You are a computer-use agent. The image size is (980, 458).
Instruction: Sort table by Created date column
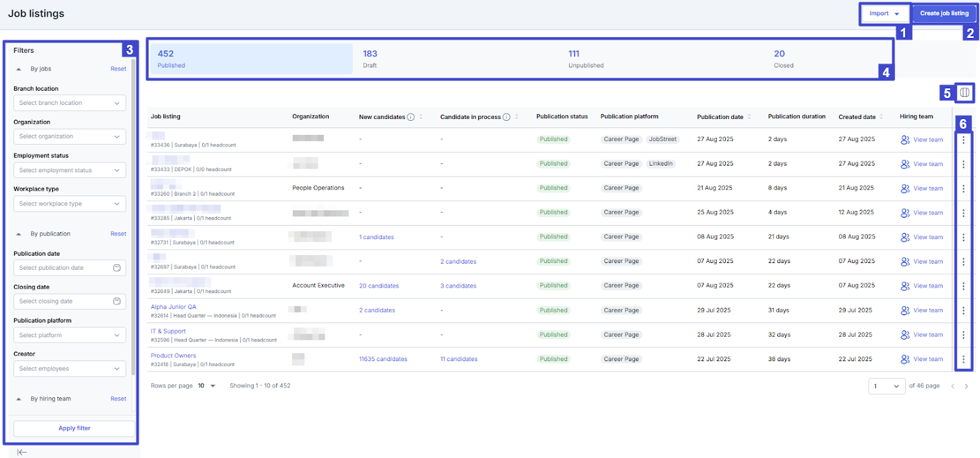(x=881, y=117)
